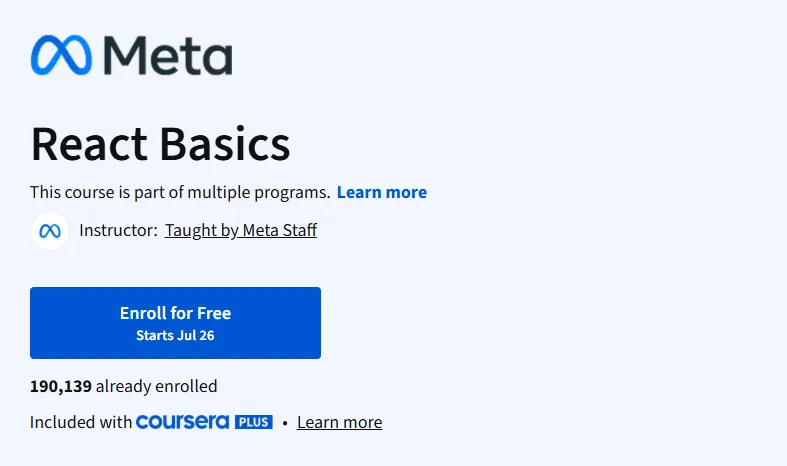Open the Taught by Meta Staff link
This screenshot has width=787, height=466.
tap(241, 230)
